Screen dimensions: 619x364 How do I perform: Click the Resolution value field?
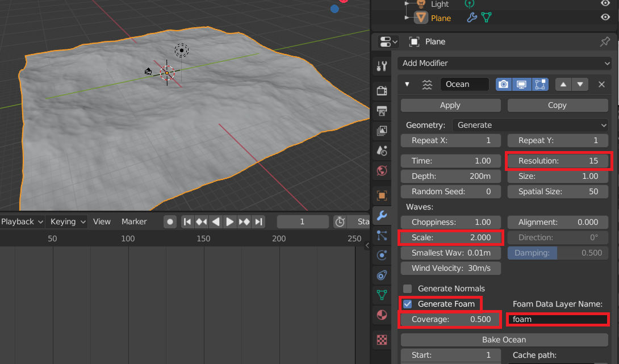558,161
